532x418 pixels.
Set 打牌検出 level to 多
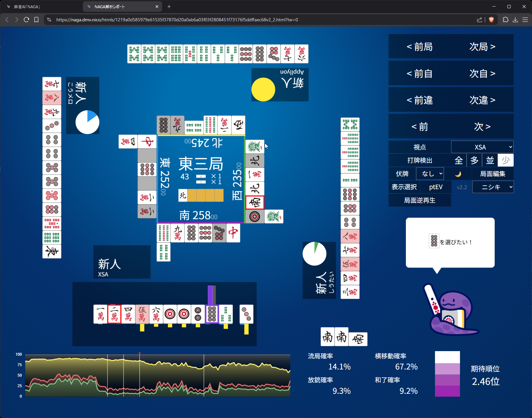click(474, 160)
